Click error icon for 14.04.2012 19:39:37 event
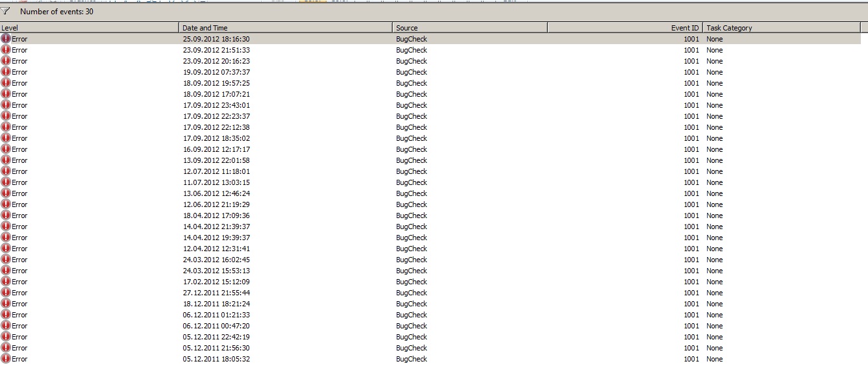Viewport: 868px width, 368px height. click(x=6, y=238)
